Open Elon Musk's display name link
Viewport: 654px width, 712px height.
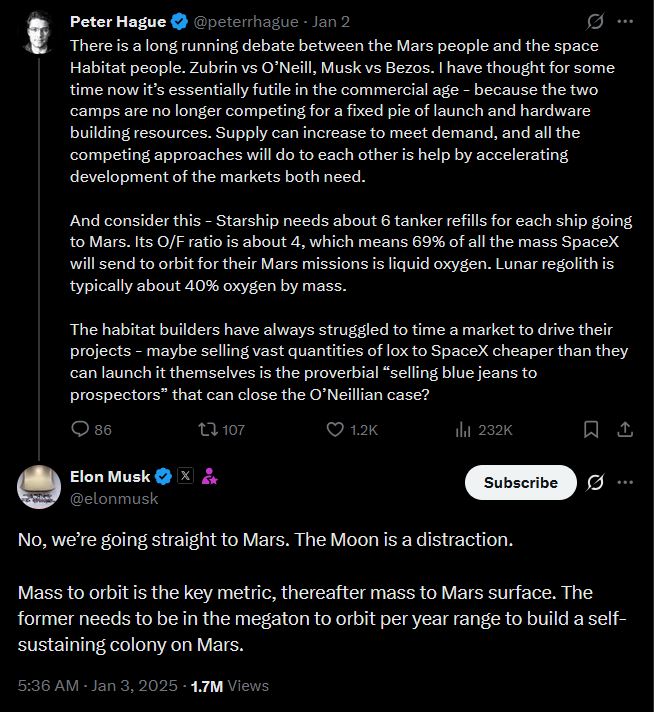click(109, 476)
